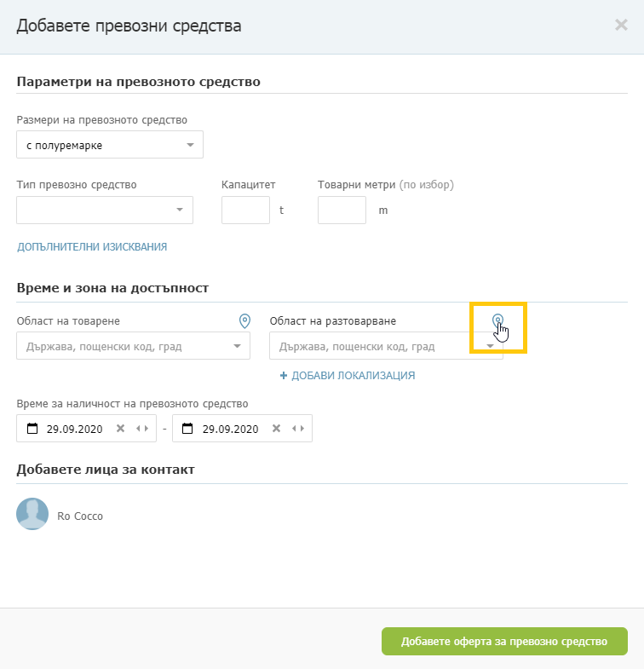
Task: Click the Капацитет input field
Action: click(245, 210)
